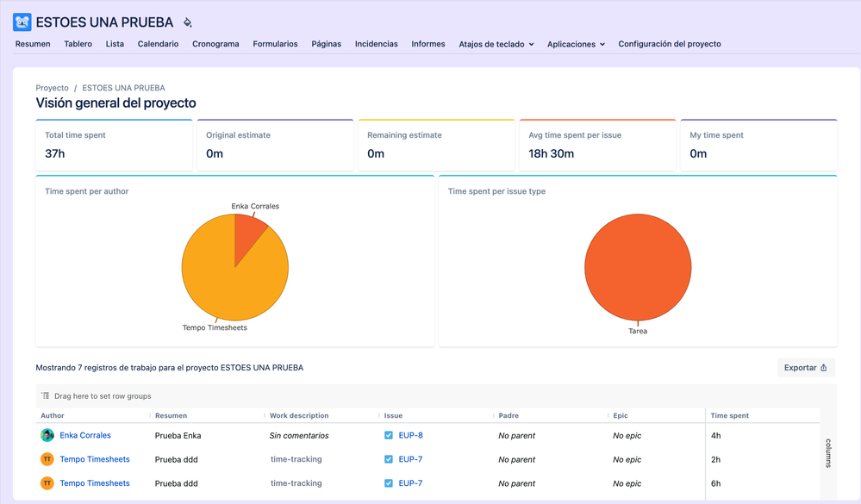Click the Tarea pie chart
861x504 pixels.
point(638,267)
